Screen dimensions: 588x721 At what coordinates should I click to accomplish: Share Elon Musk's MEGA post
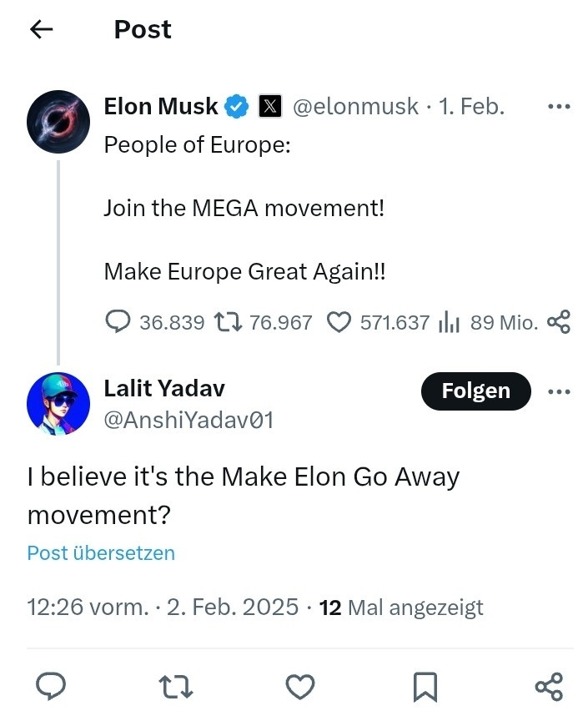[558, 322]
